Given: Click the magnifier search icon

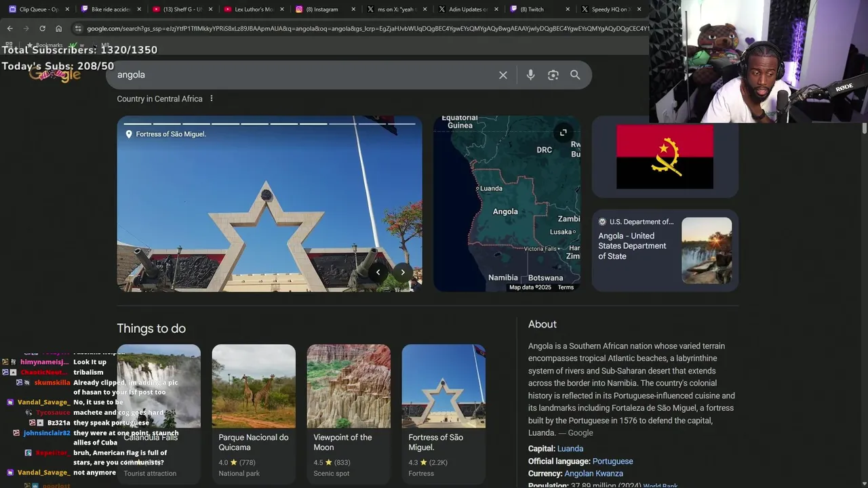Looking at the screenshot, I should point(575,75).
